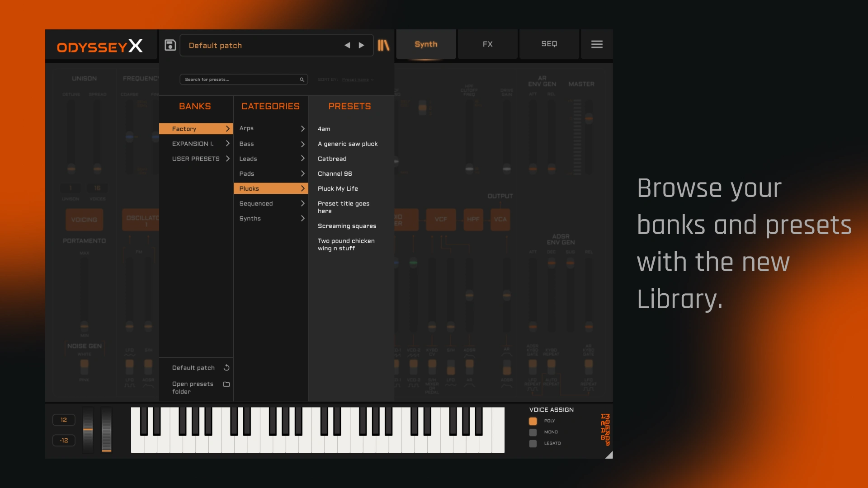Click the VOICING block button

[84, 220]
